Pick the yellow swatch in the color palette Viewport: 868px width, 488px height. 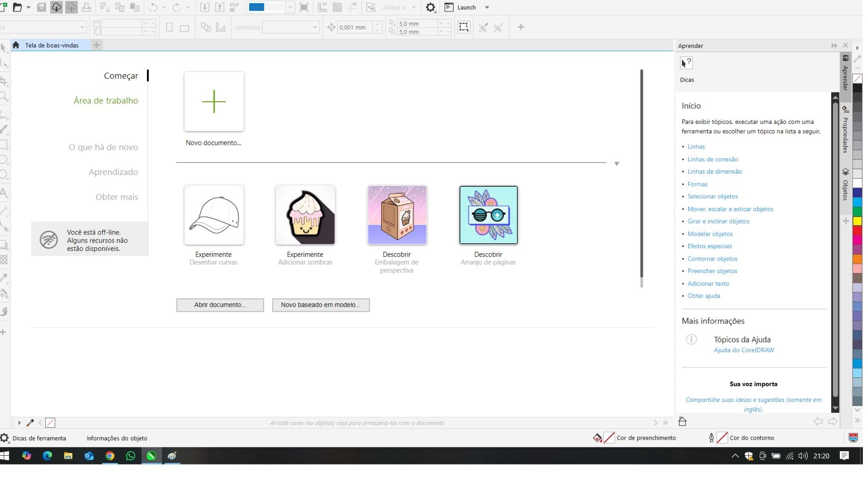tap(857, 221)
